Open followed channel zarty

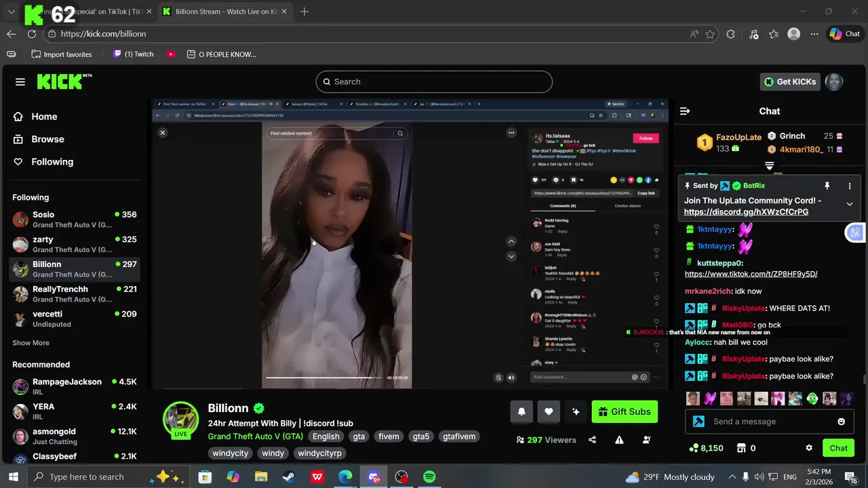(x=75, y=244)
